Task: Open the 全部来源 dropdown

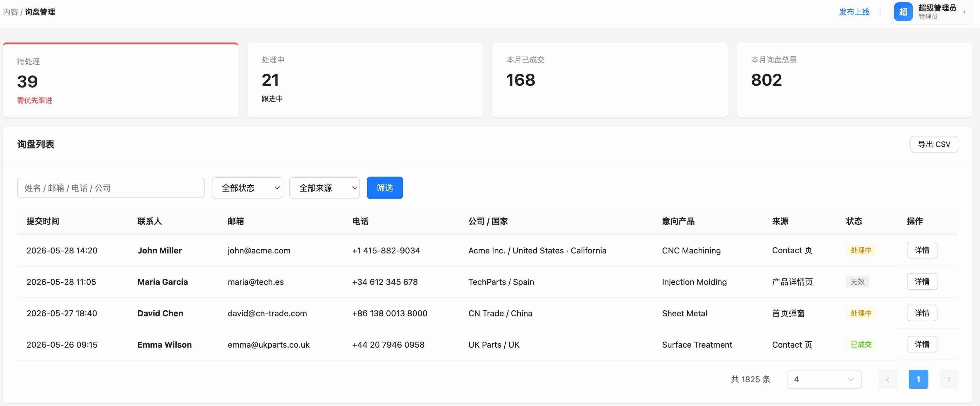Action: (324, 188)
